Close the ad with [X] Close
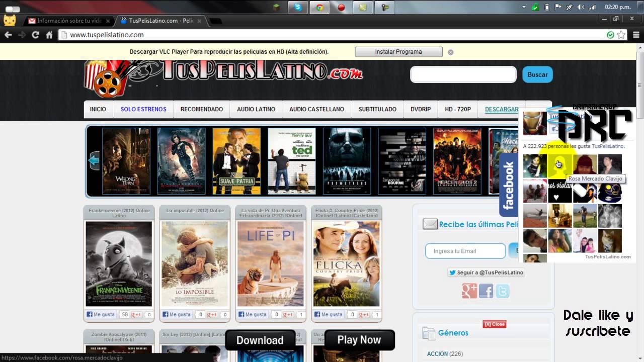644x362 pixels. 494,324
